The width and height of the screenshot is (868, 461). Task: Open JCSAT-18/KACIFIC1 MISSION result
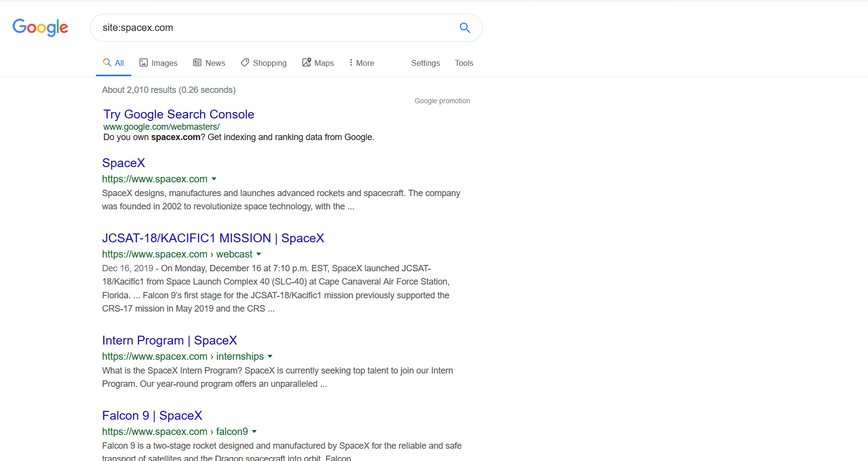(213, 238)
